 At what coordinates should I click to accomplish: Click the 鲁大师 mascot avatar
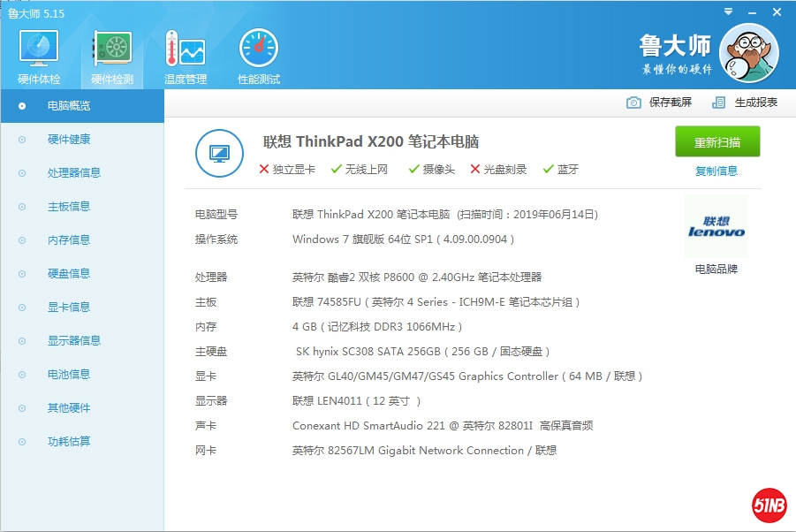(748, 53)
